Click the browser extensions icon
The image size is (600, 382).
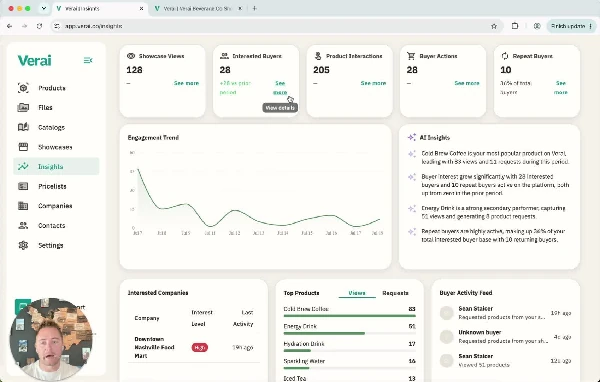click(515, 26)
